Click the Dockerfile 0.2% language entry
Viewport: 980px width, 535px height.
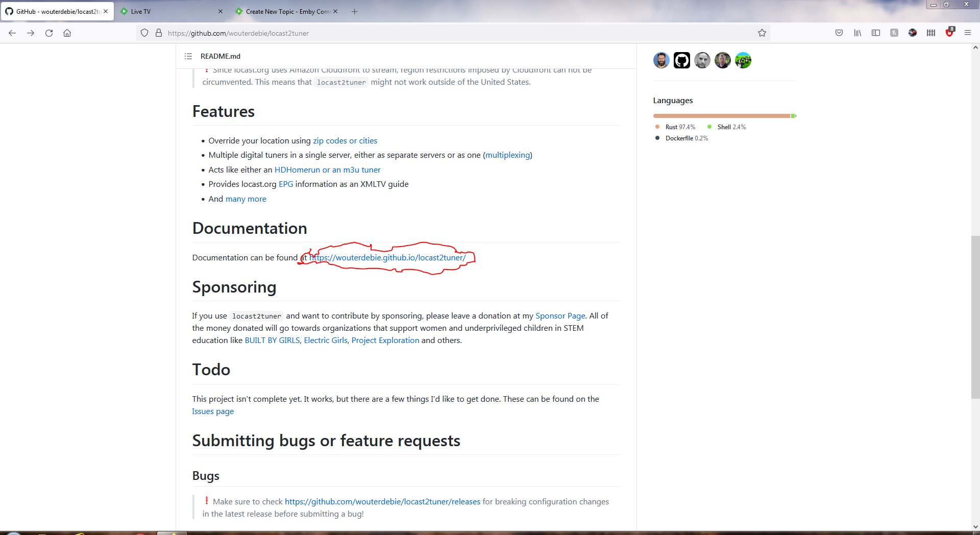point(681,138)
